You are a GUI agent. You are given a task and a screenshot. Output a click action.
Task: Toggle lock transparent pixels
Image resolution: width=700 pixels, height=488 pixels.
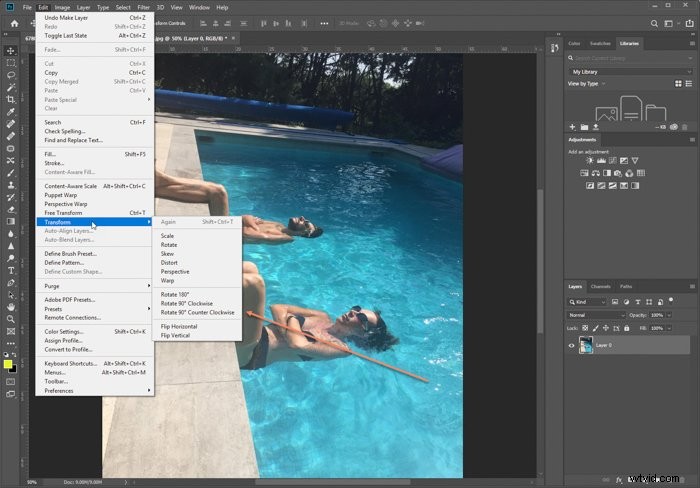coord(585,328)
